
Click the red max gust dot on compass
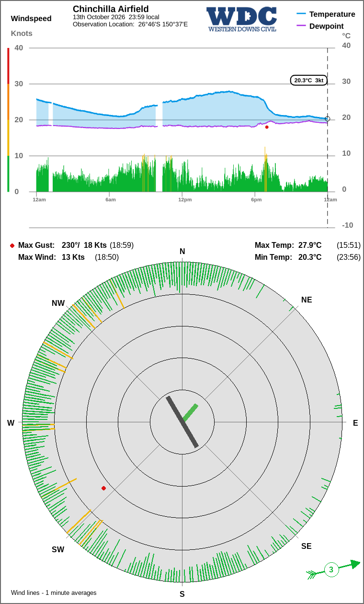tap(103, 488)
